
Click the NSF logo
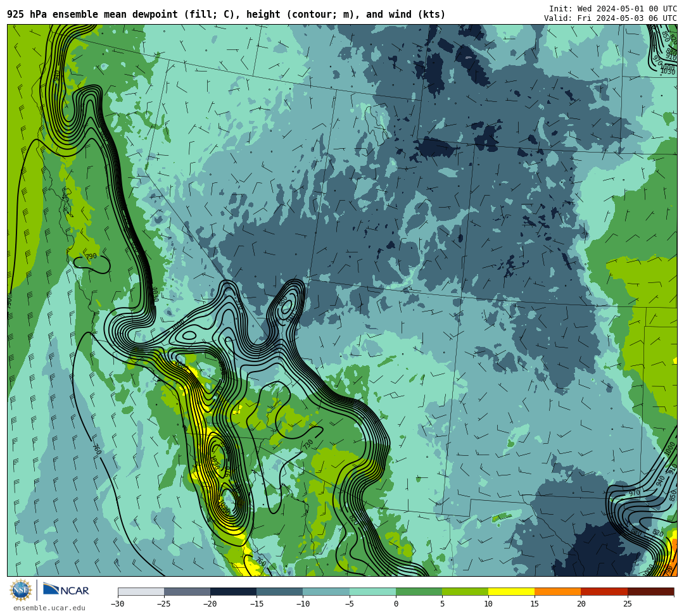[x=20, y=590]
